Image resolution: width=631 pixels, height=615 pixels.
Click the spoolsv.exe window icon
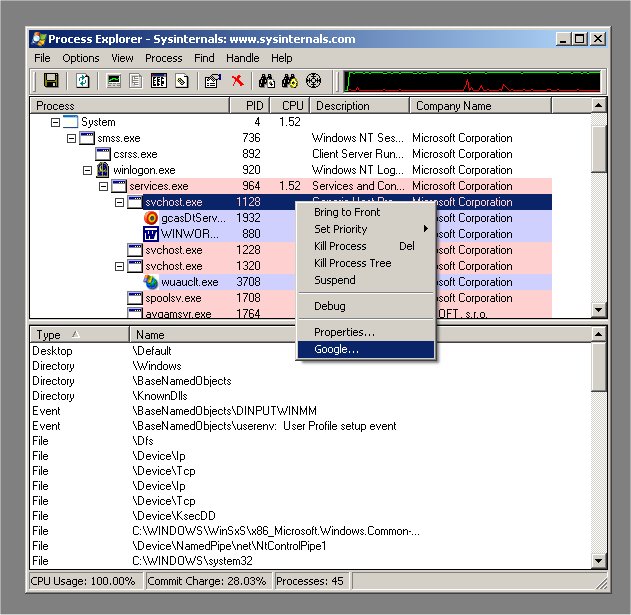tap(135, 298)
